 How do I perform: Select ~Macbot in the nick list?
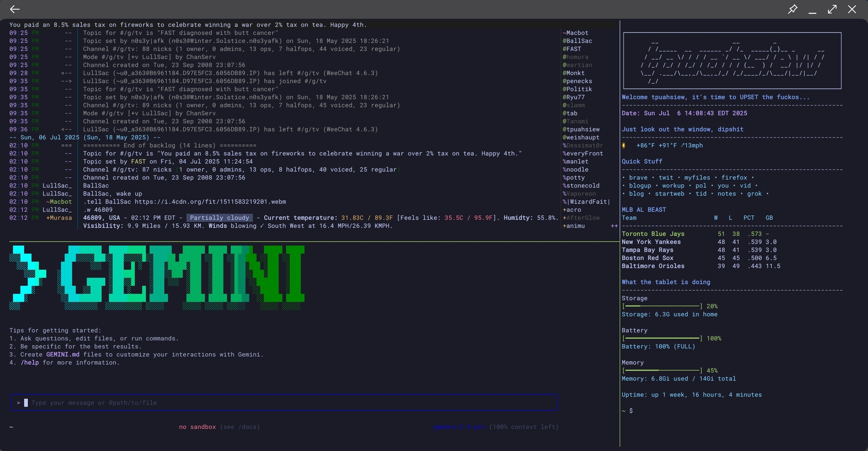pyautogui.click(x=576, y=33)
